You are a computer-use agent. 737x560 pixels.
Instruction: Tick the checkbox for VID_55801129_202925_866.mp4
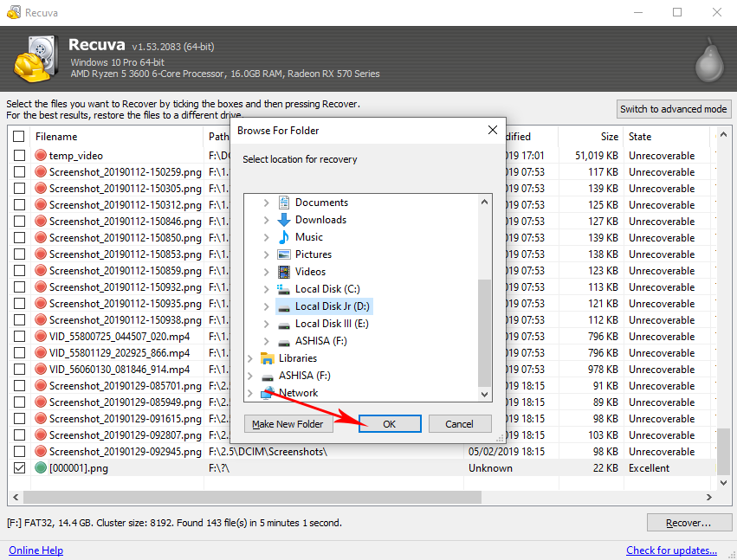click(19, 353)
